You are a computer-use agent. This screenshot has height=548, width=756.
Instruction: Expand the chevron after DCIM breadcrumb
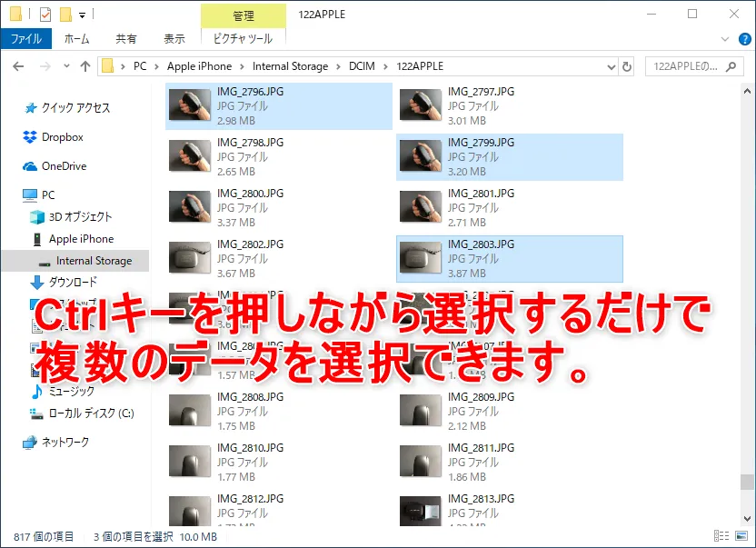385,66
